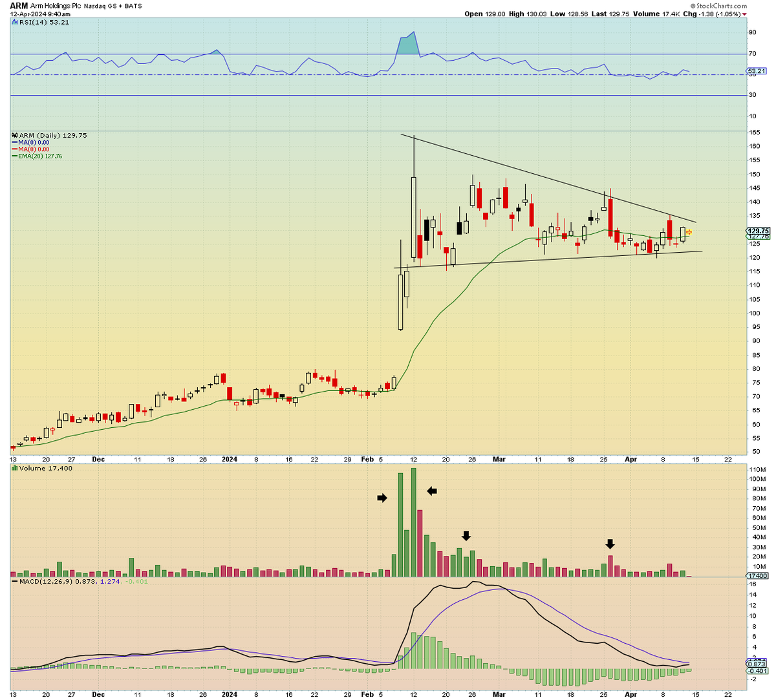Click the Arm Holdings Plc company name
Screen dimensions: 776x700
(x=56, y=6)
